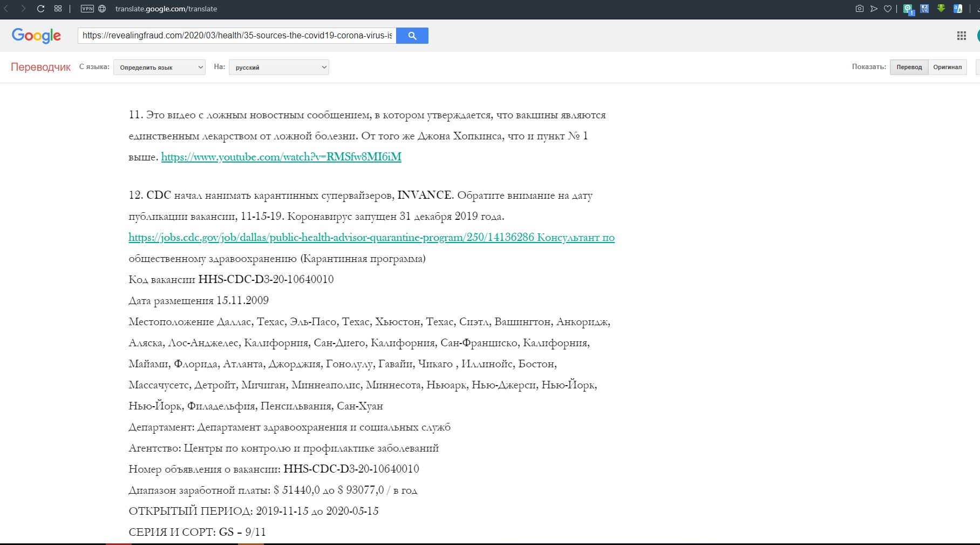Toggle the VPN badge in address bar
The image size is (980, 545).
pos(87,9)
